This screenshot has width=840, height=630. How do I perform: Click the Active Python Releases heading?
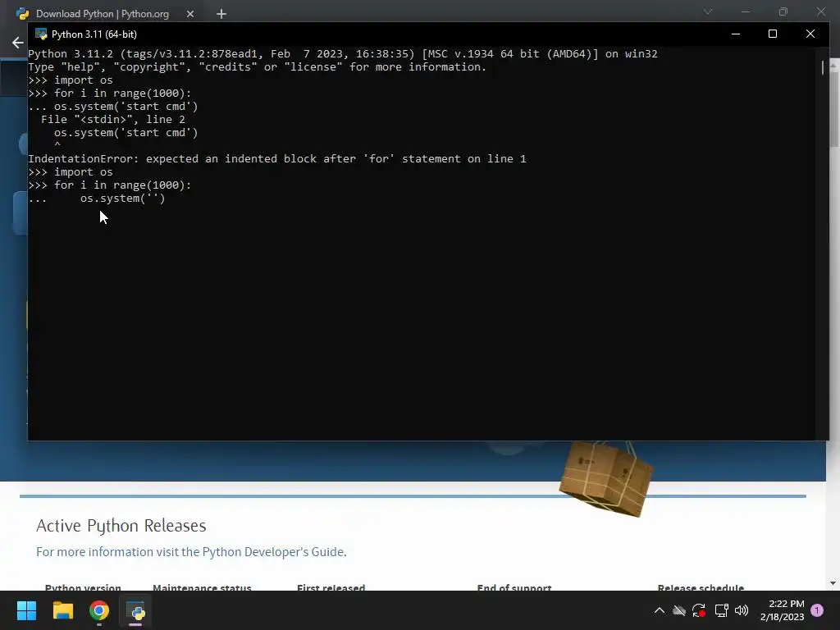121,526
